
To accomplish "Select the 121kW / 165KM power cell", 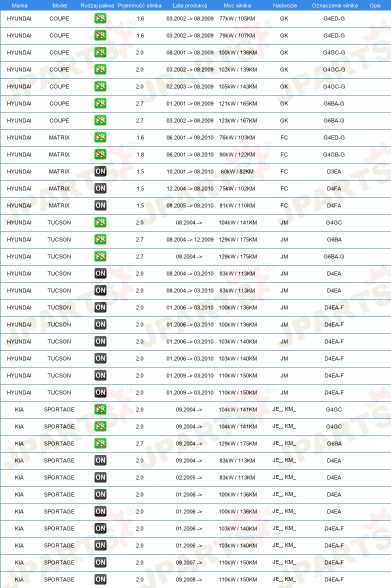I will (237, 103).
